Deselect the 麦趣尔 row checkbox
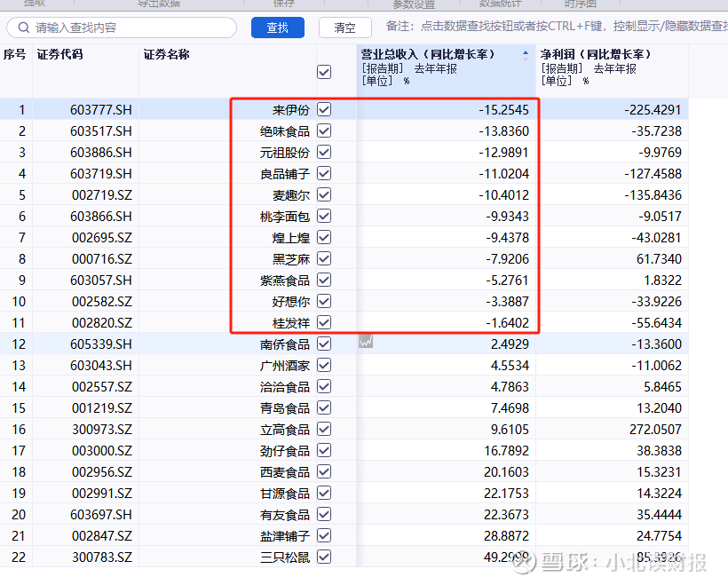 tap(324, 195)
